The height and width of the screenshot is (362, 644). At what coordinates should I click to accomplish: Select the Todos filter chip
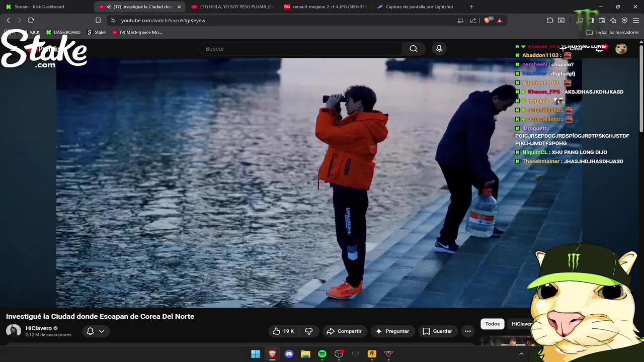click(493, 324)
